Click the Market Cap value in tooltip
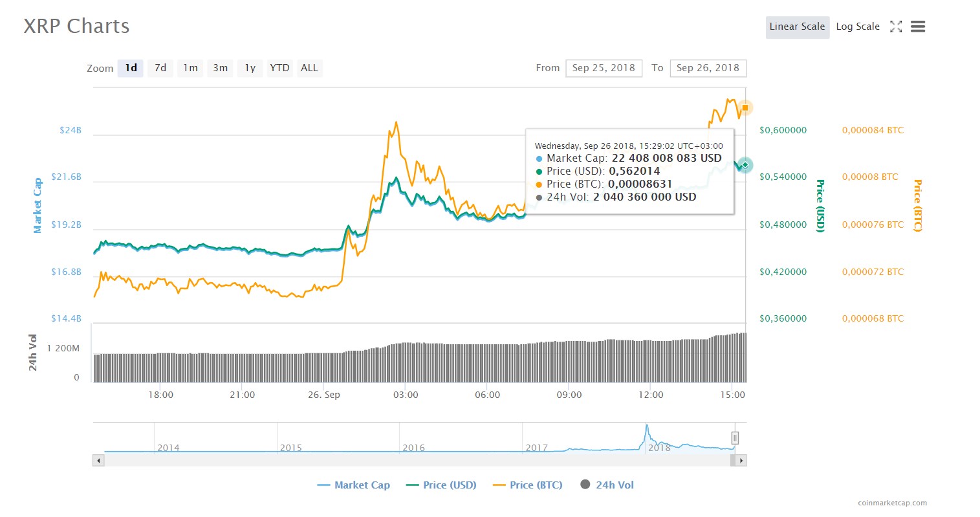 (666, 158)
